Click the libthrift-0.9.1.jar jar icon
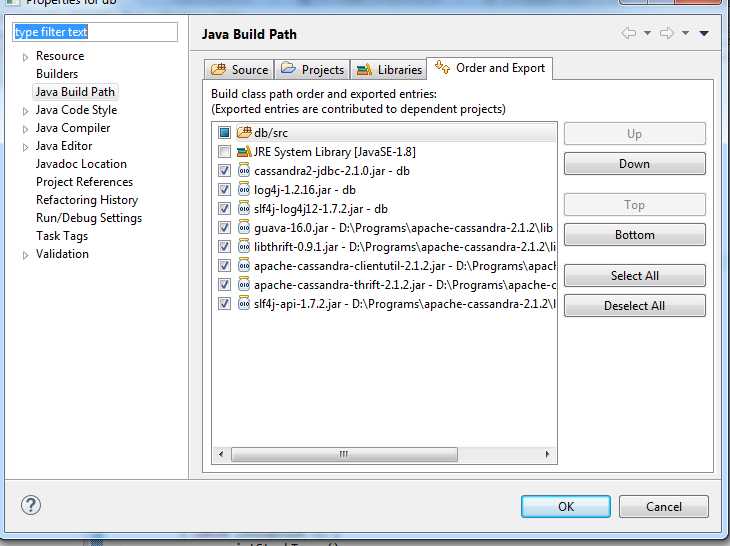Image resolution: width=730 pixels, height=546 pixels. point(244,247)
